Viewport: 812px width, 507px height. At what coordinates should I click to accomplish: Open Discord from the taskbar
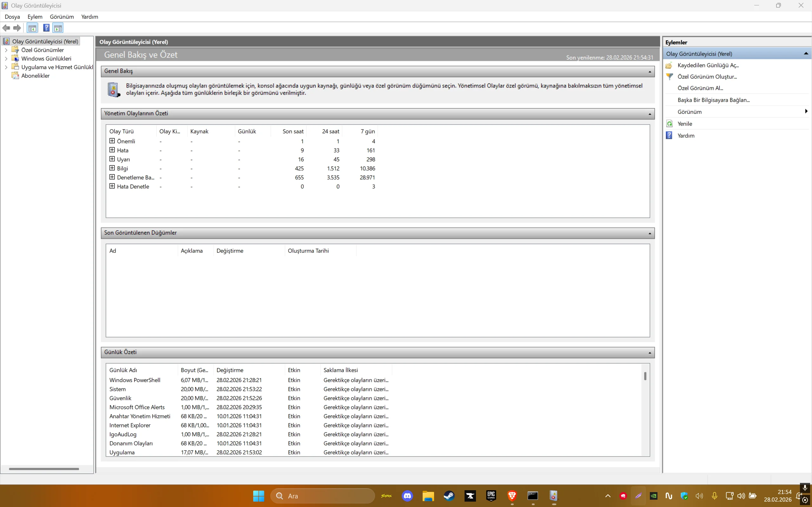coord(407,496)
